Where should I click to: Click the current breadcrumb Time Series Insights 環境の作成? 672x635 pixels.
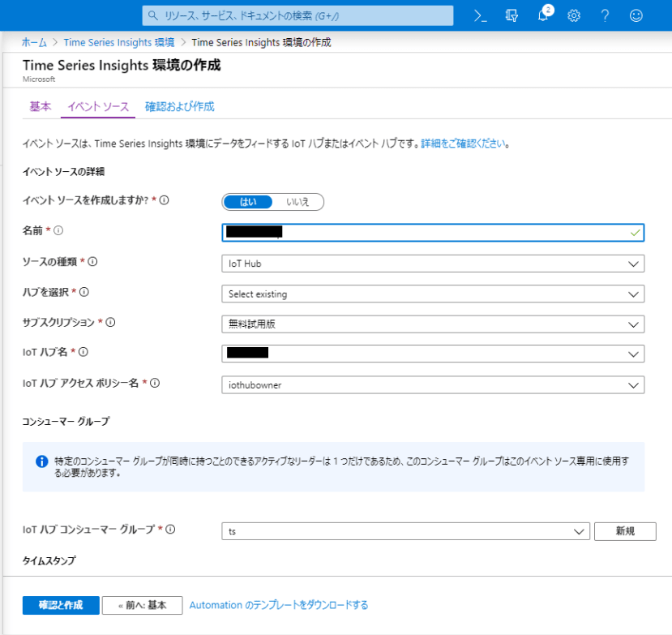coord(261,42)
